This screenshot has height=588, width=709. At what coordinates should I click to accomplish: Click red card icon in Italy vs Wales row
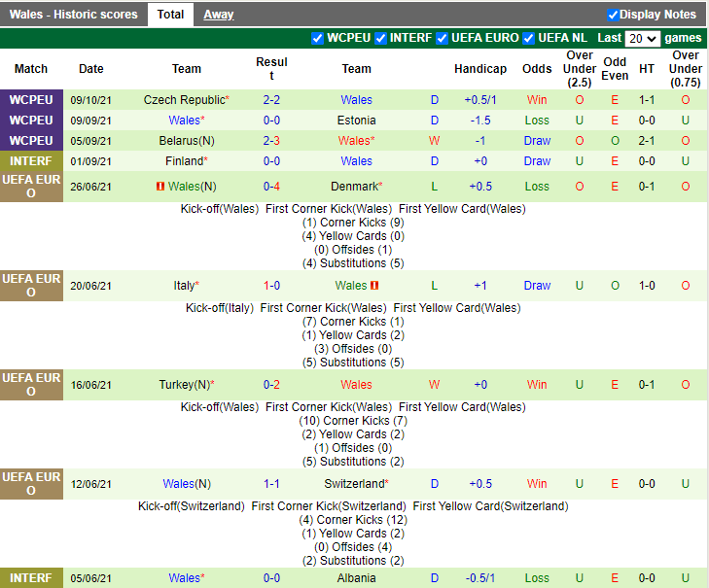coord(374,286)
